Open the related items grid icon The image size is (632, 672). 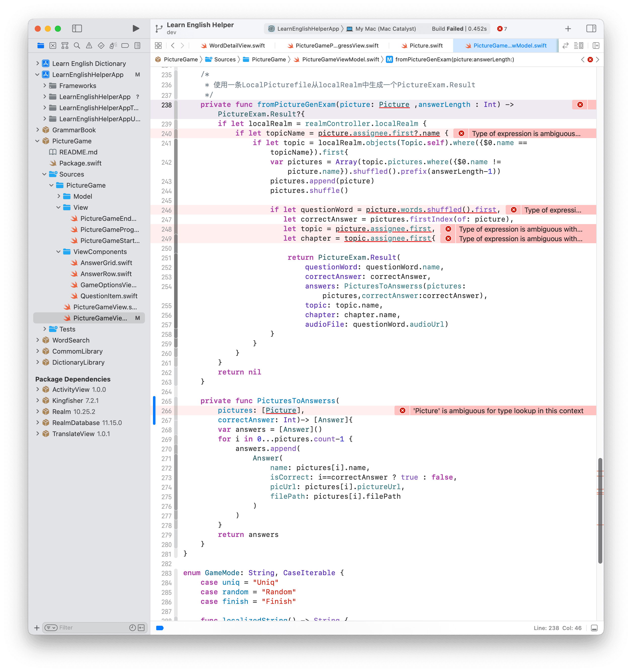coord(158,46)
